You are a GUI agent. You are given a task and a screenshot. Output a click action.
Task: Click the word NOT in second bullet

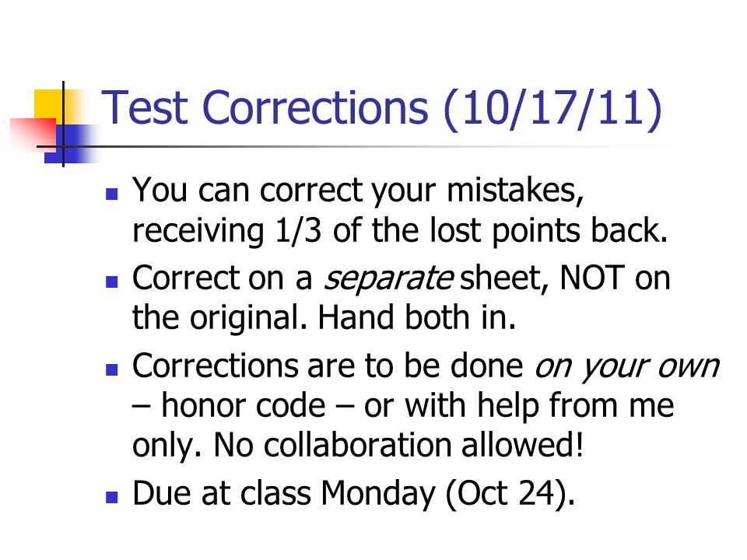click(591, 278)
